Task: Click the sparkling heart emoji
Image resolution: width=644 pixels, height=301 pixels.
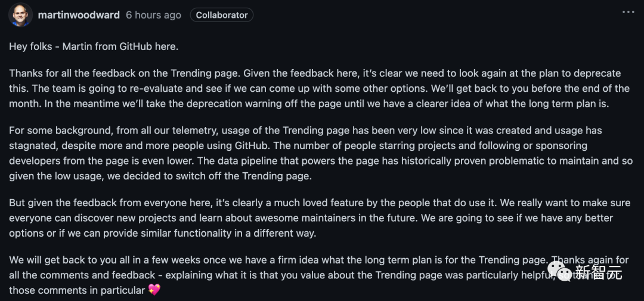Action: (x=154, y=290)
